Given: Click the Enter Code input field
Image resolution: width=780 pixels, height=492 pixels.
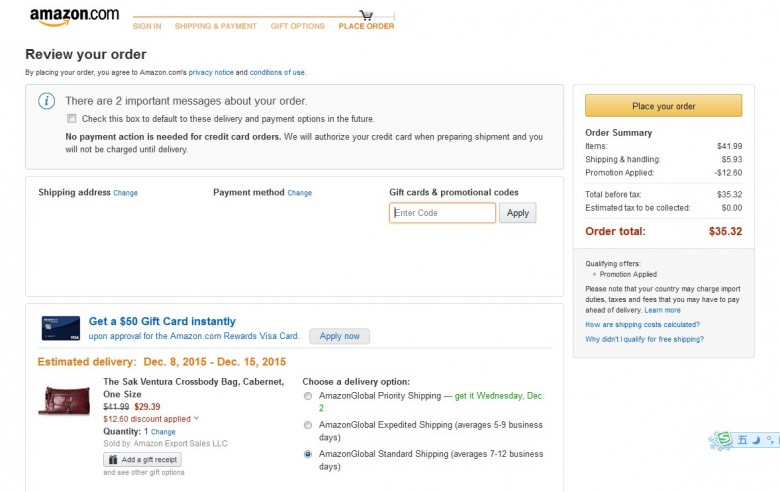Looking at the screenshot, I should (442, 213).
